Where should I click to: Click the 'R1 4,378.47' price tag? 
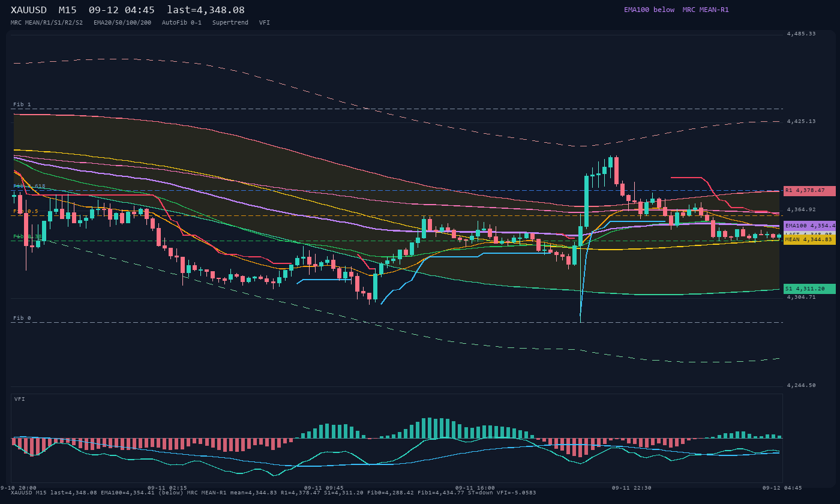coord(809,190)
